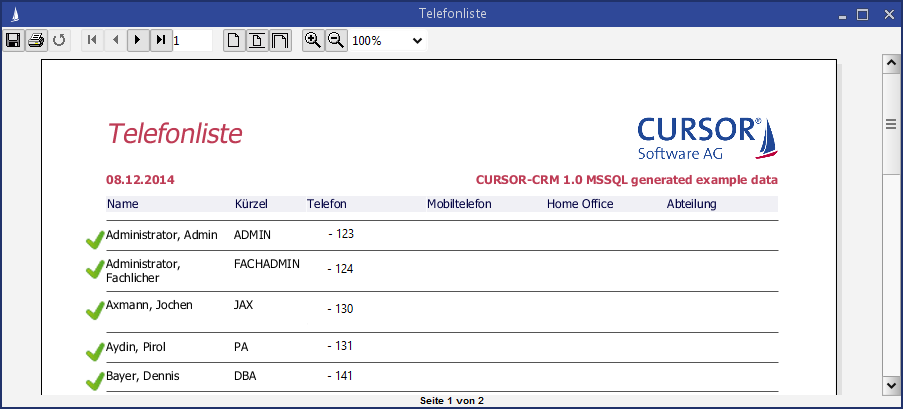Maximize the Telefonliste window
Screen dimensions: 903x409
[862, 14]
